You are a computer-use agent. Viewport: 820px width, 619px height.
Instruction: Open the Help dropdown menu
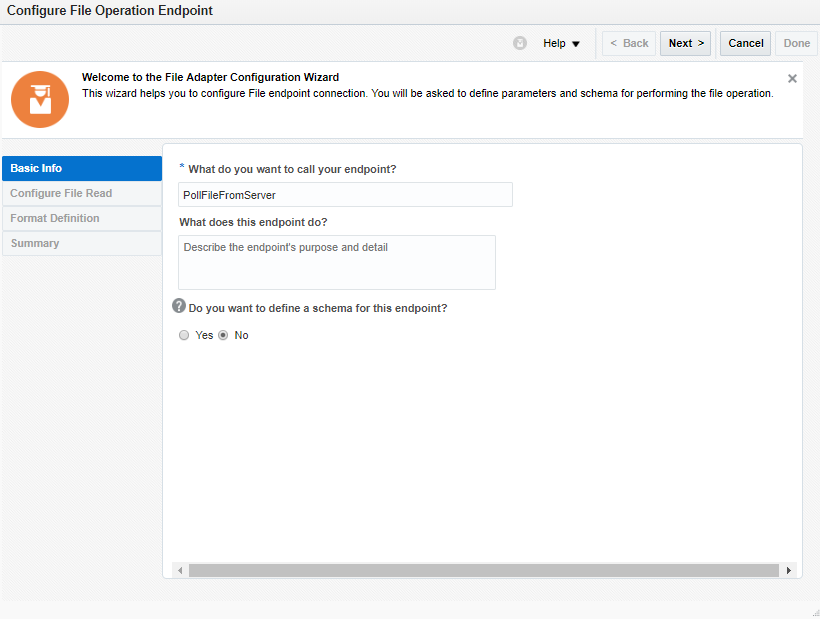coord(561,44)
